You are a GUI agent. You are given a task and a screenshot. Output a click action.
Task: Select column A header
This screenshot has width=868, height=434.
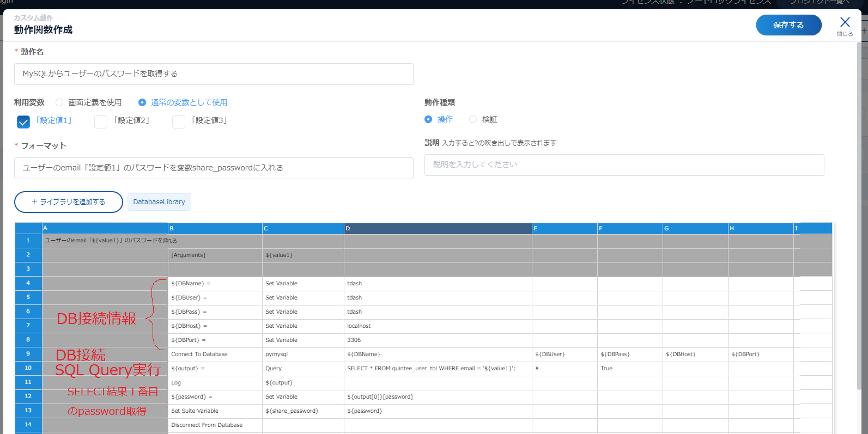pos(105,228)
